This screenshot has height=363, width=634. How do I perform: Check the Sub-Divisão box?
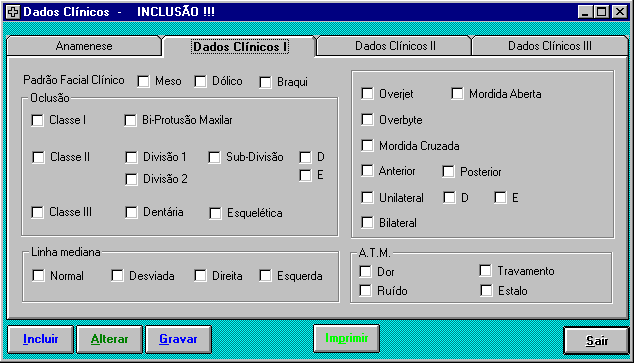[x=214, y=157]
